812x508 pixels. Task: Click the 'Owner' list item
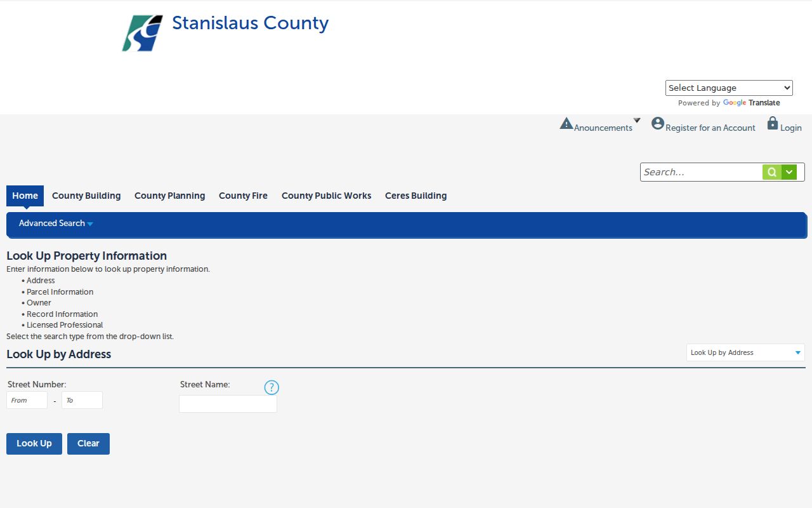[x=39, y=303]
